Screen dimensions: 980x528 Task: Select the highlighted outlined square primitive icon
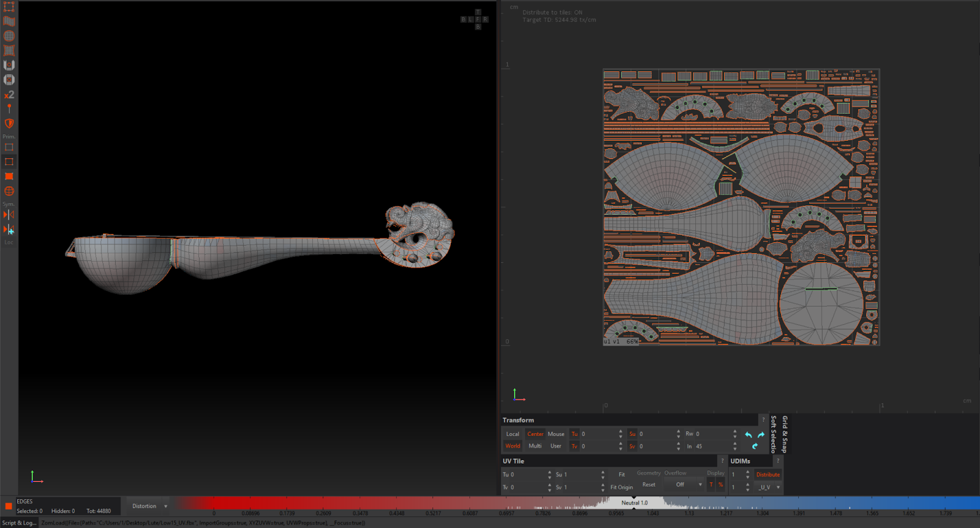click(9, 162)
